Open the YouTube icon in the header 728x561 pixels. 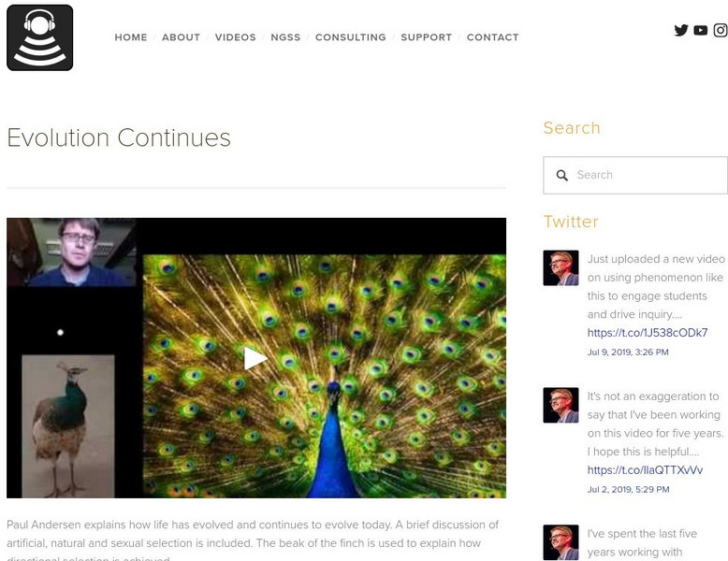701,30
